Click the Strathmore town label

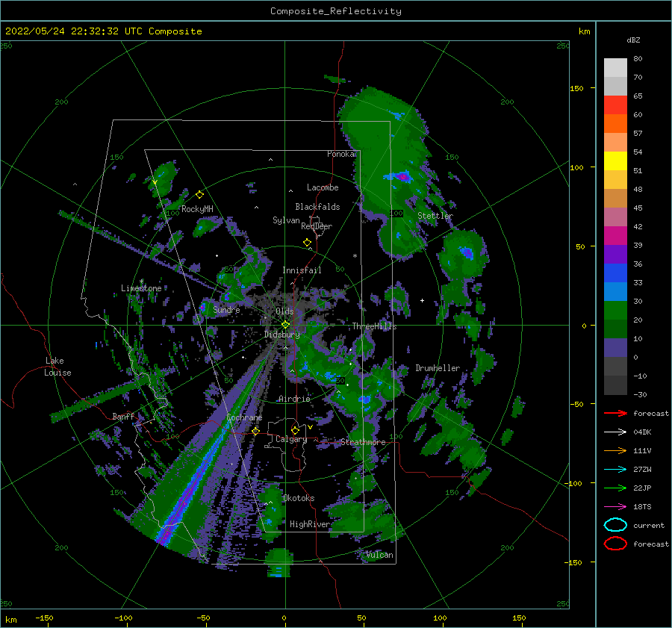(x=363, y=442)
